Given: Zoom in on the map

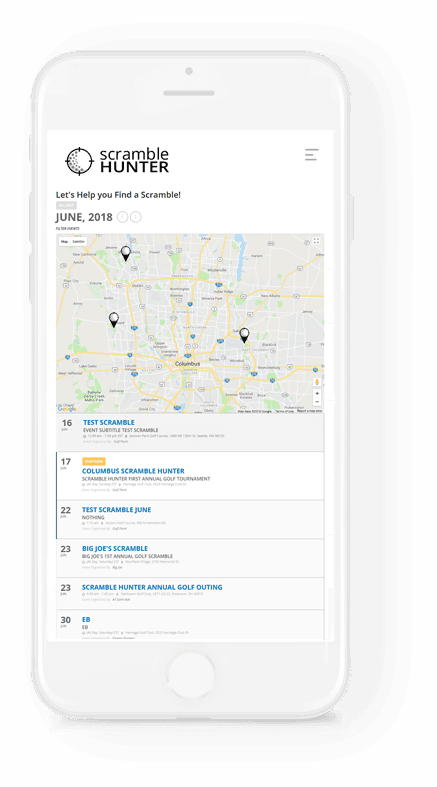Looking at the screenshot, I should [317, 394].
